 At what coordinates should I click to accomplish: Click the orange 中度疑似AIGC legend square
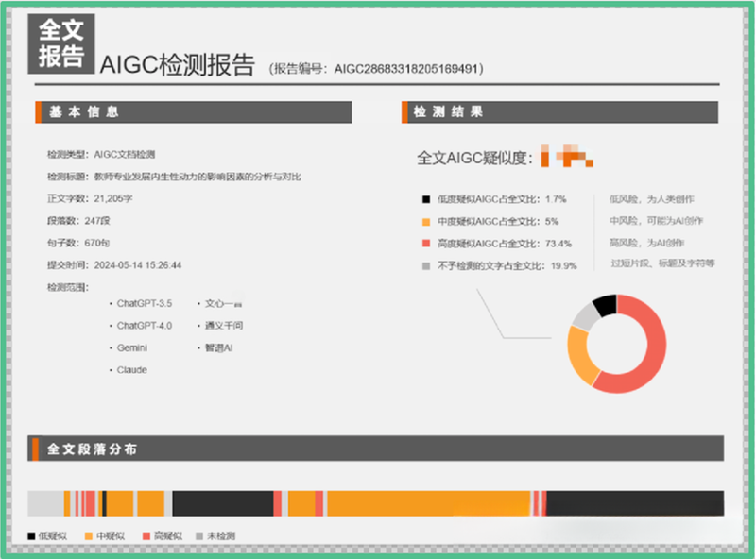click(426, 221)
